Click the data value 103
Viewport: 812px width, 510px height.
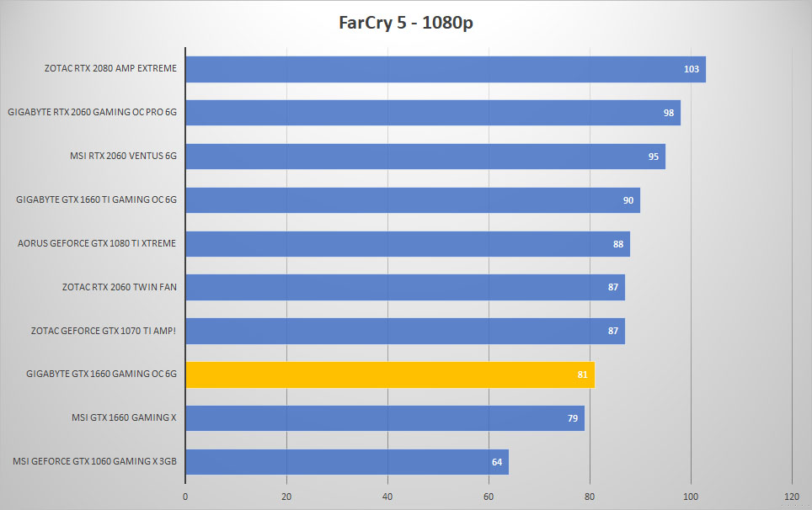tap(692, 69)
